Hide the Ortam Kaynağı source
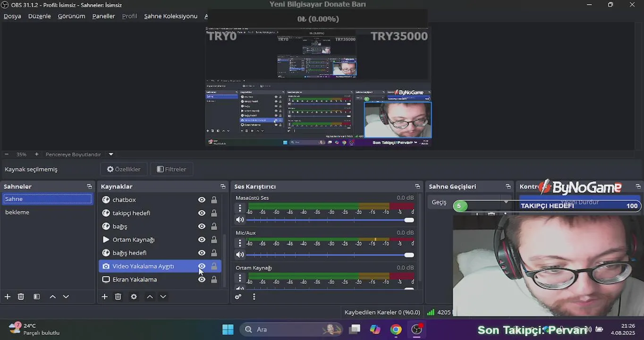This screenshot has height=340, width=644. tap(202, 239)
